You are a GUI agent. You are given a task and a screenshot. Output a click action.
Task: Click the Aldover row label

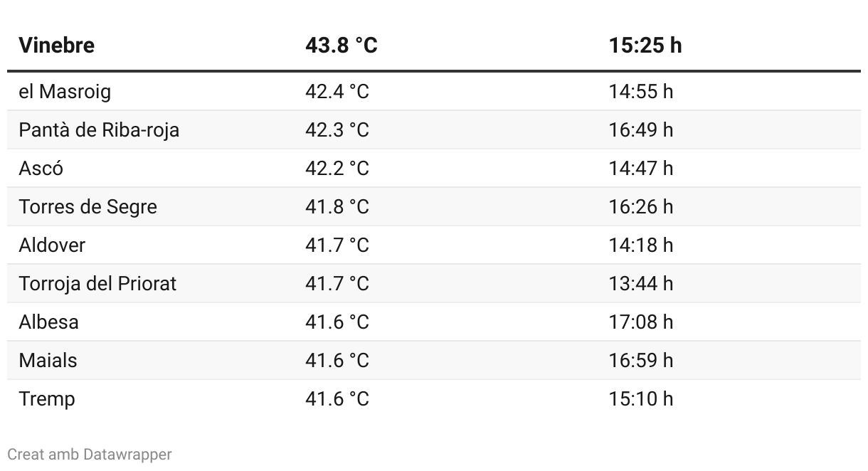(x=52, y=245)
